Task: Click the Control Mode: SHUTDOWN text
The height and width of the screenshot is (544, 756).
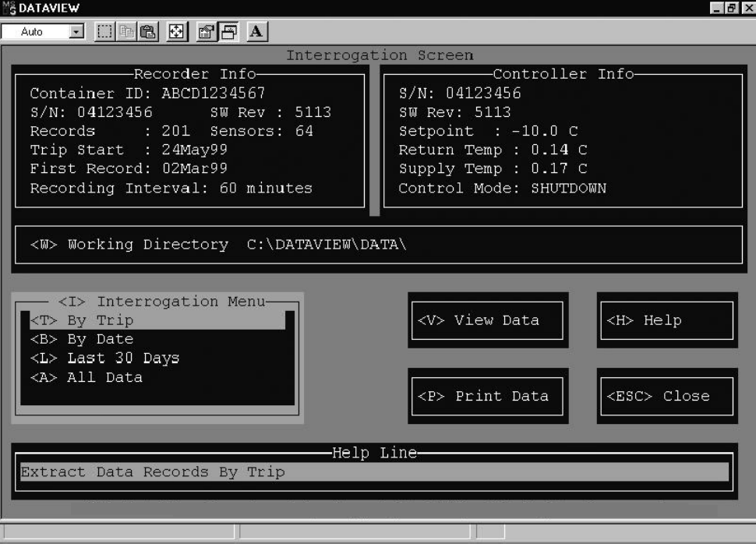Action: tap(503, 188)
